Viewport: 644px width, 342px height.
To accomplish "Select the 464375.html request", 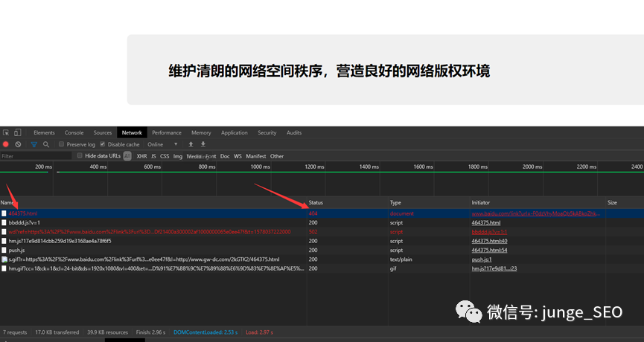I will tap(23, 213).
